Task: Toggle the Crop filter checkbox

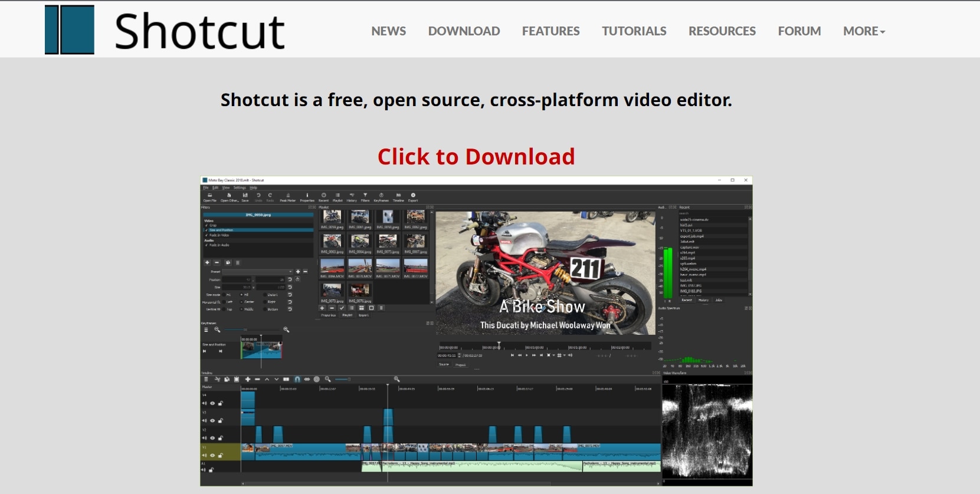Action: (x=207, y=225)
